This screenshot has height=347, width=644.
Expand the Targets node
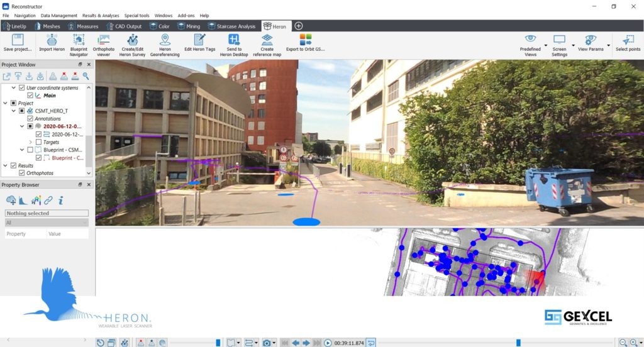(x=30, y=142)
